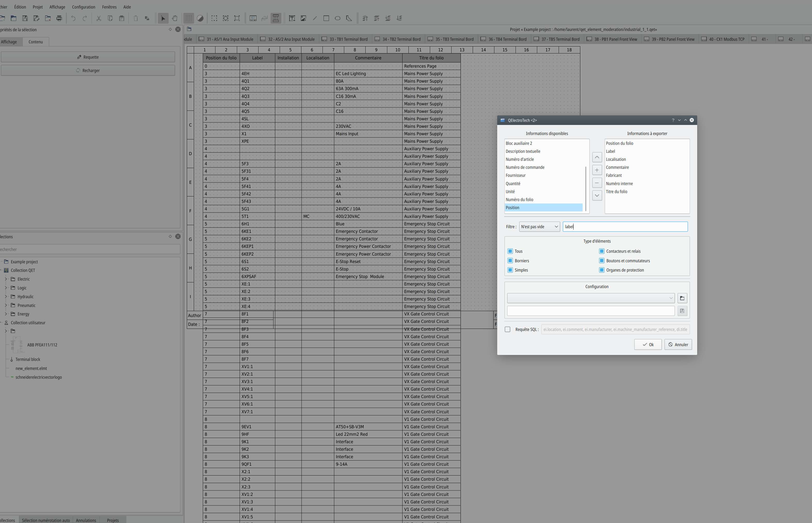Image resolution: width=812 pixels, height=523 pixels.
Task: Select the ellipse drawing tool
Action: point(338,18)
